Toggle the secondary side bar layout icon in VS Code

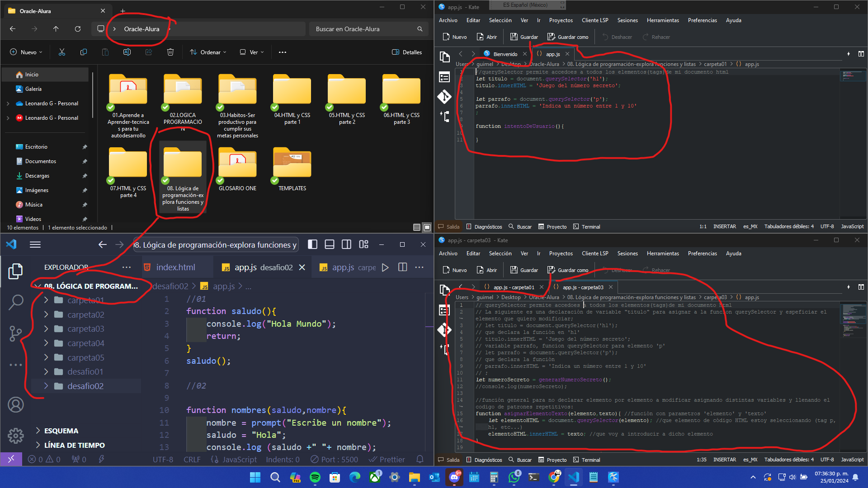coord(347,244)
